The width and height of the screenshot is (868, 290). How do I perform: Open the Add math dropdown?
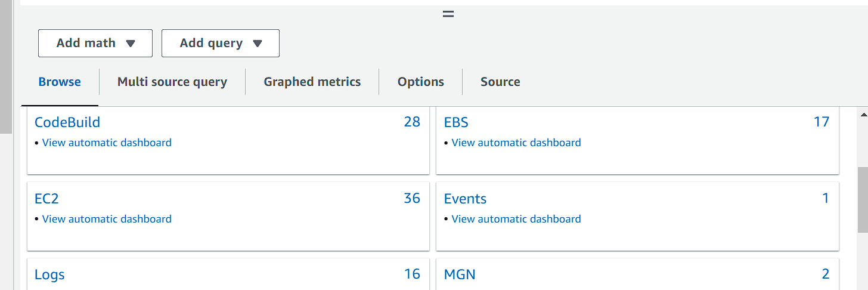(x=95, y=44)
